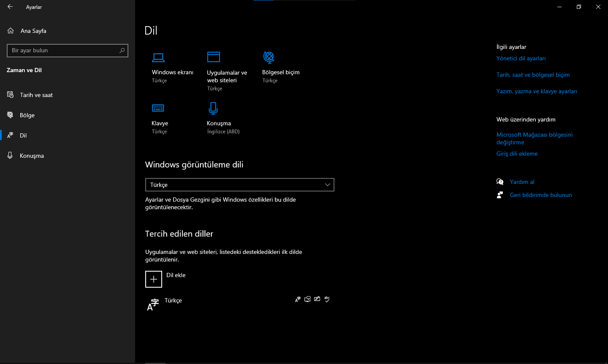608x364 pixels.
Task: Click the Klavye tile label
Action: click(x=160, y=123)
